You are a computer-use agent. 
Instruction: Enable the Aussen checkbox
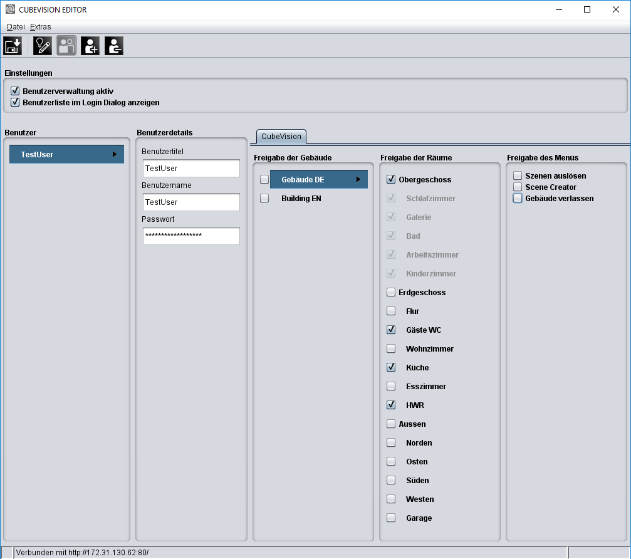click(391, 424)
